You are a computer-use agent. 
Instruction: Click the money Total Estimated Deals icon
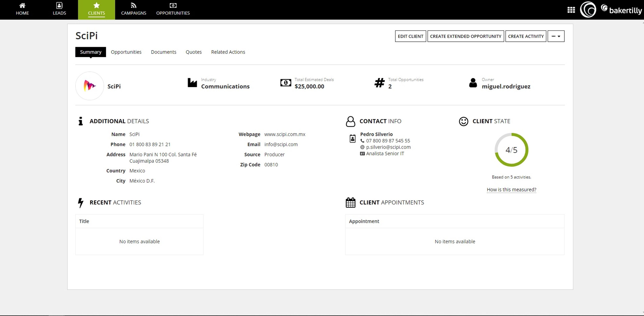pyautogui.click(x=285, y=83)
